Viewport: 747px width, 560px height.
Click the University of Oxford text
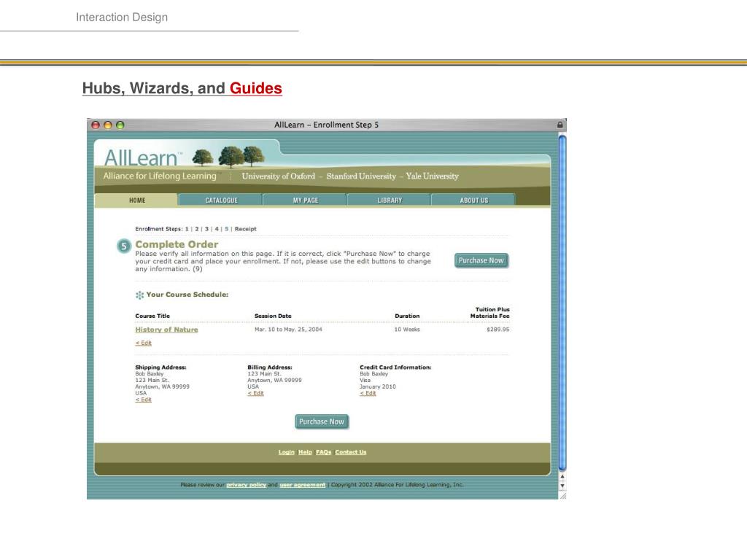point(278,176)
